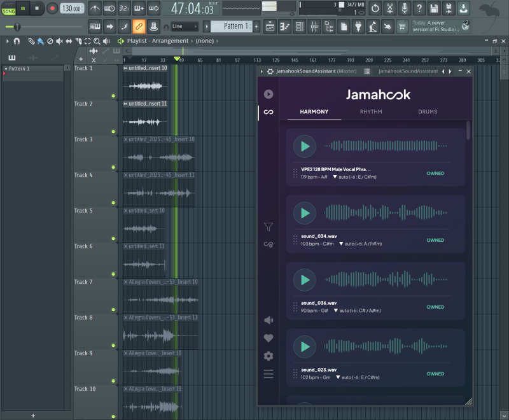Image resolution: width=509 pixels, height=420 pixels.
Task: Select the mute tool in Playlist toolbar
Action: tap(59, 41)
